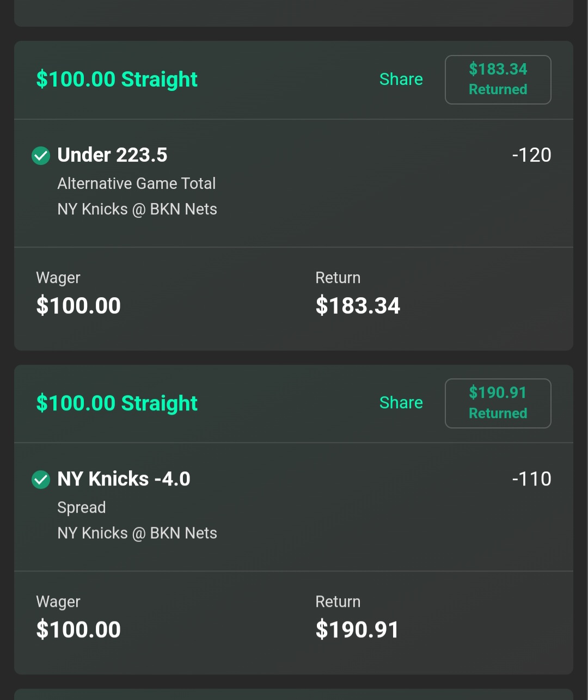Click the green checkmark beside Under 223.5

click(41, 156)
